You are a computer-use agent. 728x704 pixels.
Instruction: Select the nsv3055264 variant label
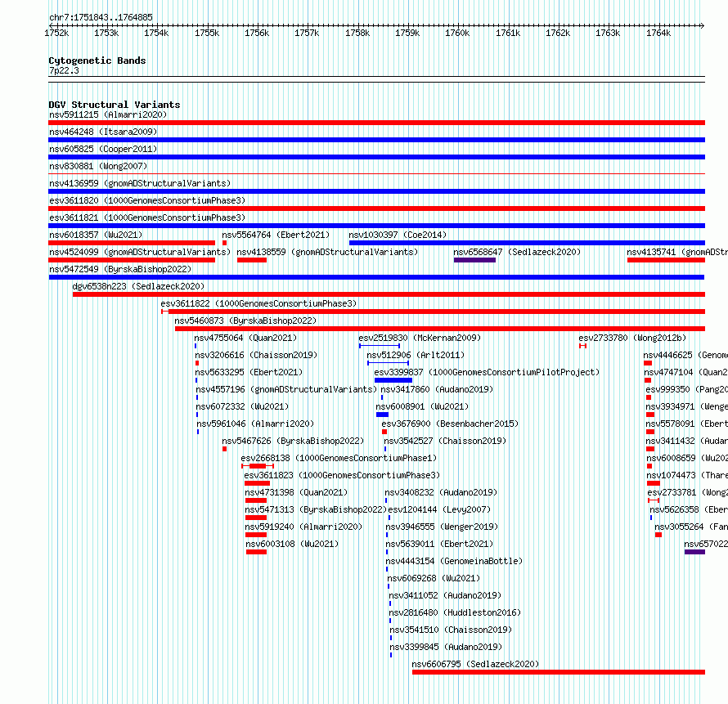point(691,527)
